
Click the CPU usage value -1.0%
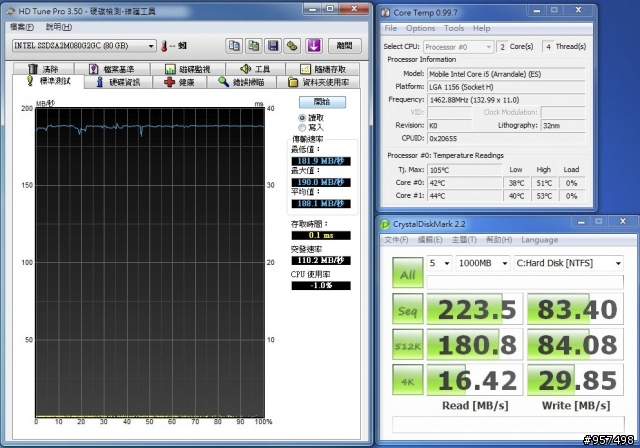click(321, 286)
